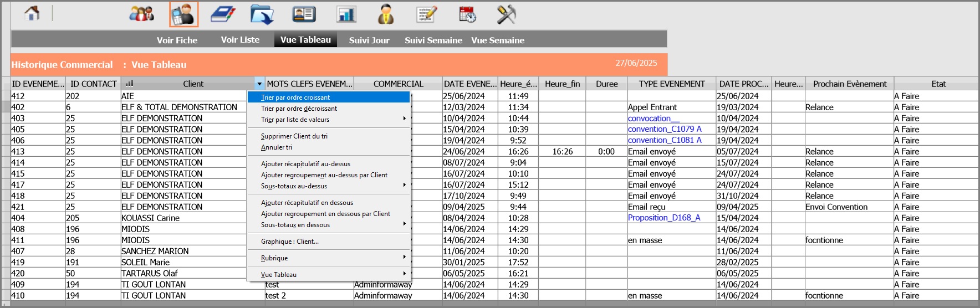This screenshot has width=980, height=308.
Task: Choose Annuler tri
Action: point(329,147)
